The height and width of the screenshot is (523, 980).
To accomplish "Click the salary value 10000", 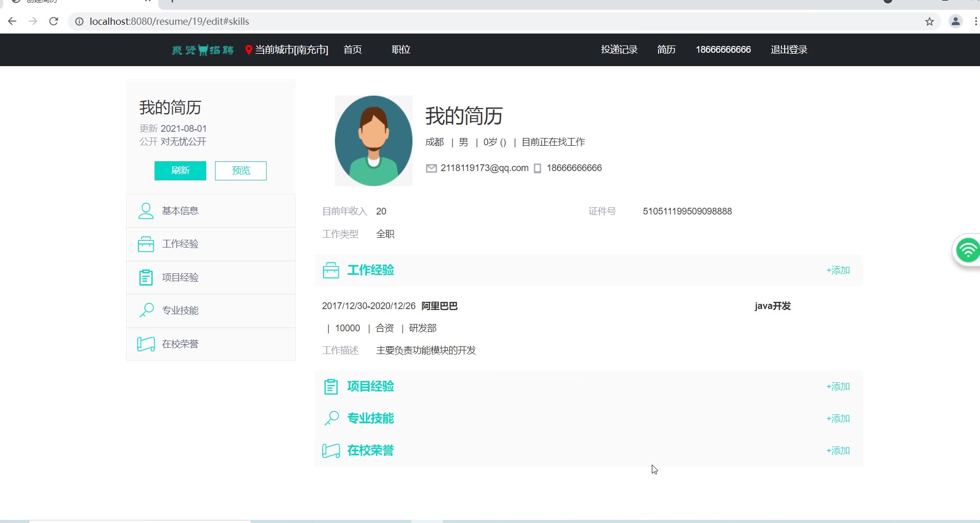I will (347, 328).
